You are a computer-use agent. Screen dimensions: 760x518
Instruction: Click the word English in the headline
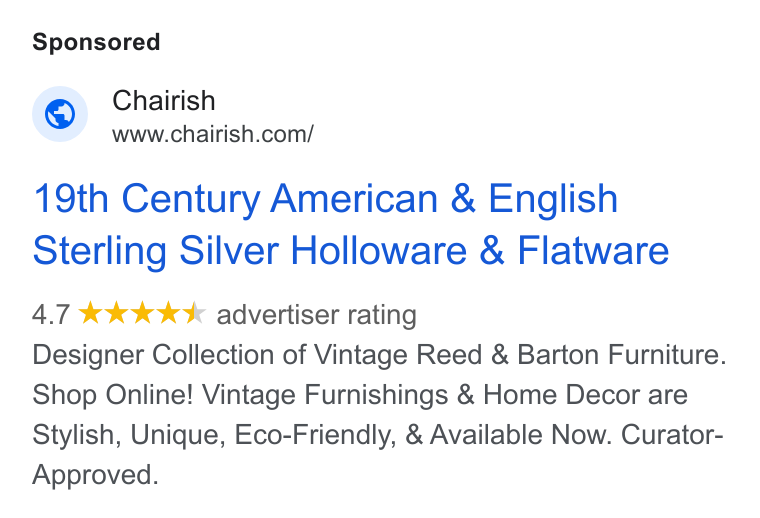coord(553,200)
